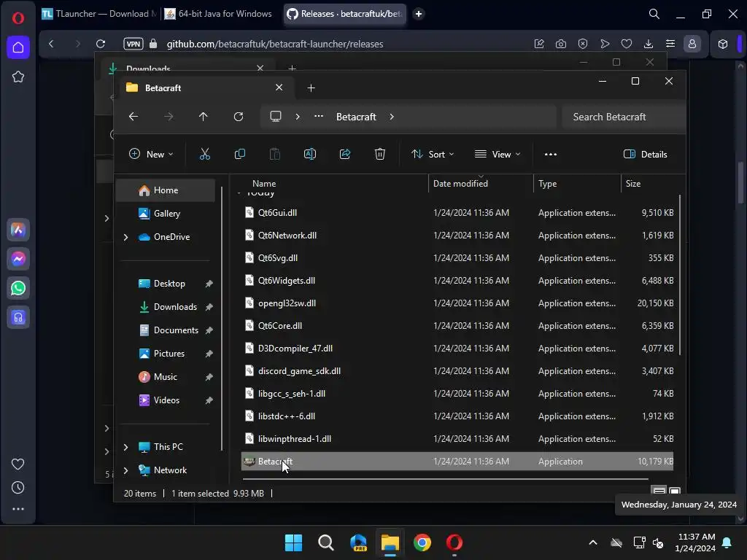Click the Cut scissors icon in File Explorer
This screenshot has height=560, width=747.
point(204,155)
